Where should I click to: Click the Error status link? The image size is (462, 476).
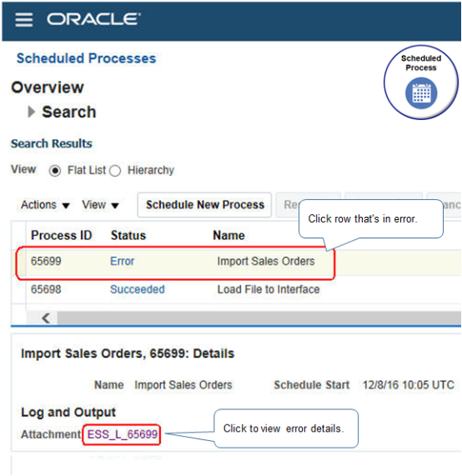pyautogui.click(x=122, y=261)
